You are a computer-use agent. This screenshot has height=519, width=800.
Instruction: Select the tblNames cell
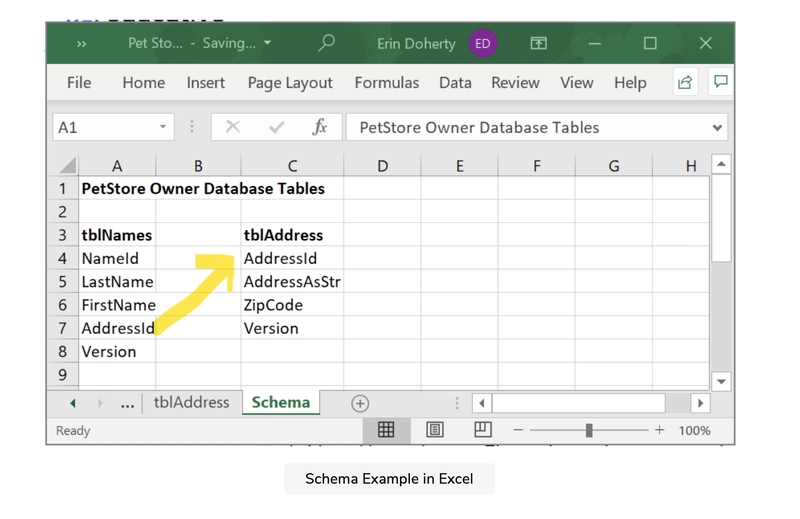pyautogui.click(x=117, y=235)
